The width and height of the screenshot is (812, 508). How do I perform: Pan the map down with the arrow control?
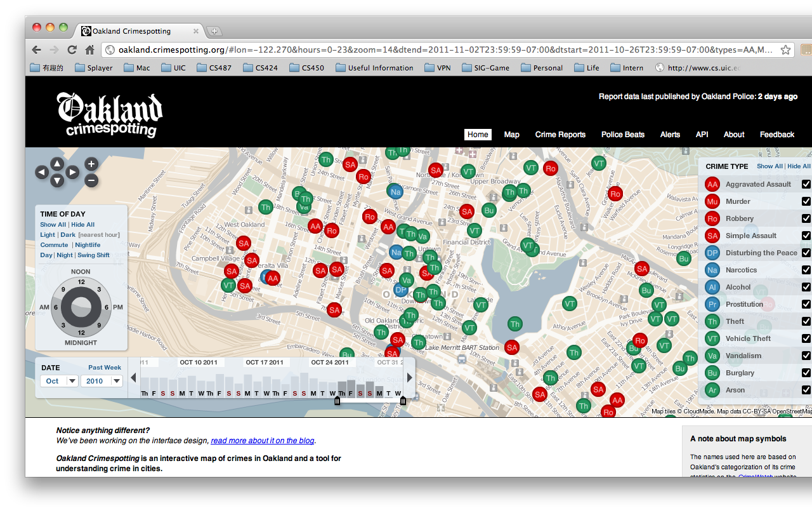57,181
